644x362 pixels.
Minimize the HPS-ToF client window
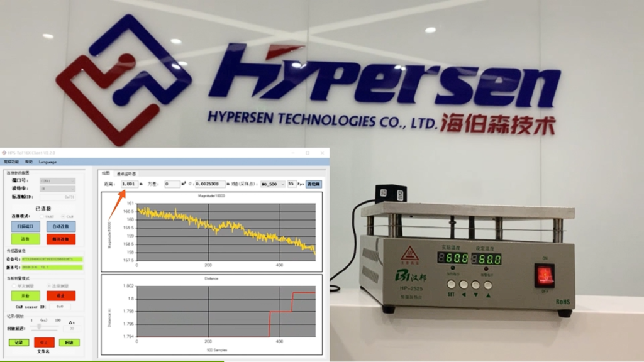click(293, 153)
